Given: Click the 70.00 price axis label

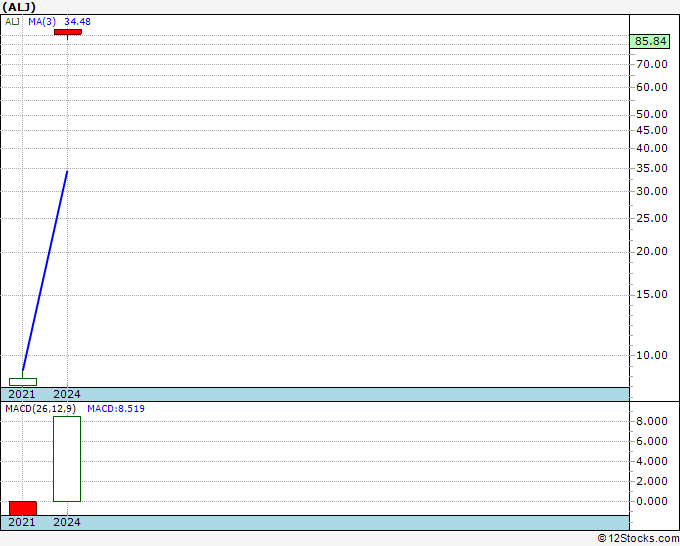Looking at the screenshot, I should pos(652,64).
